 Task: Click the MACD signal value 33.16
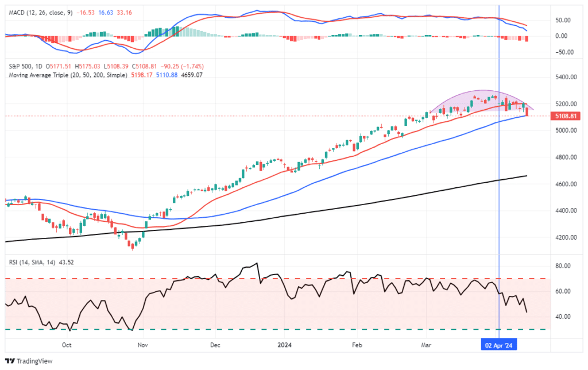pos(124,13)
